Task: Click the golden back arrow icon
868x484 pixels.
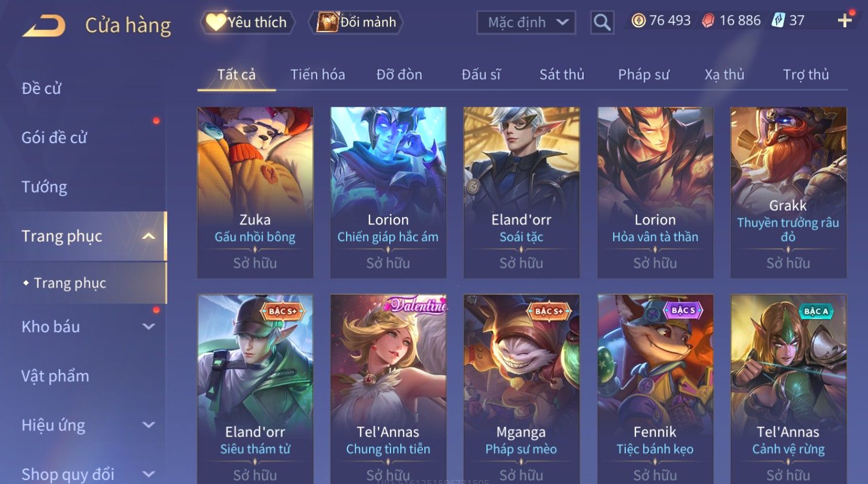Action: [44, 26]
